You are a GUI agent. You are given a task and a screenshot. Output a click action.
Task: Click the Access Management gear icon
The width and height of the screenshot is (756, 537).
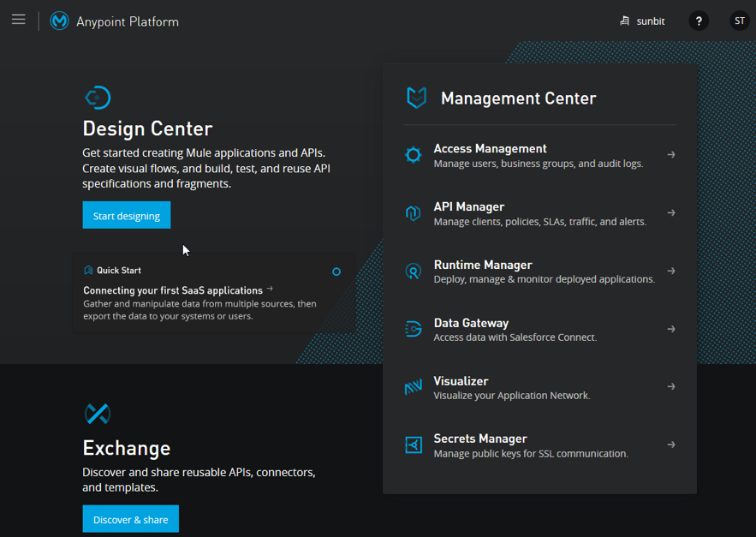tap(414, 155)
